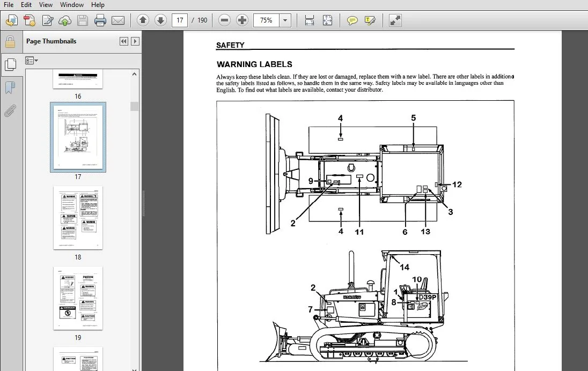Screen dimensions: 588x371
Task: Click the 'WARNING LABELS' heading text
Action: (x=254, y=64)
